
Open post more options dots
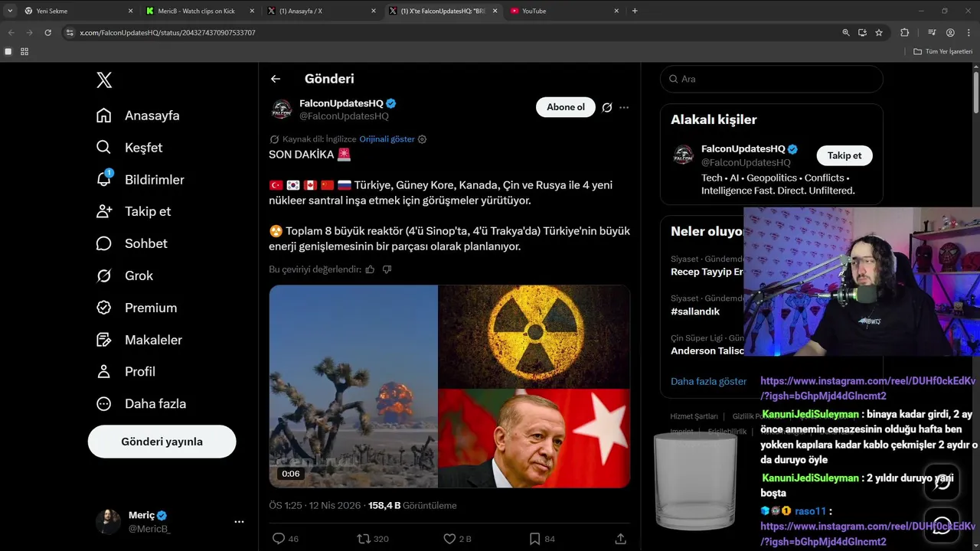coord(624,108)
